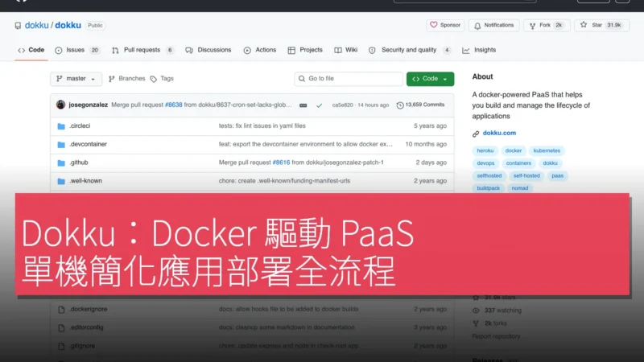
Task: View the 13,659 Commits history
Action: (x=420, y=105)
